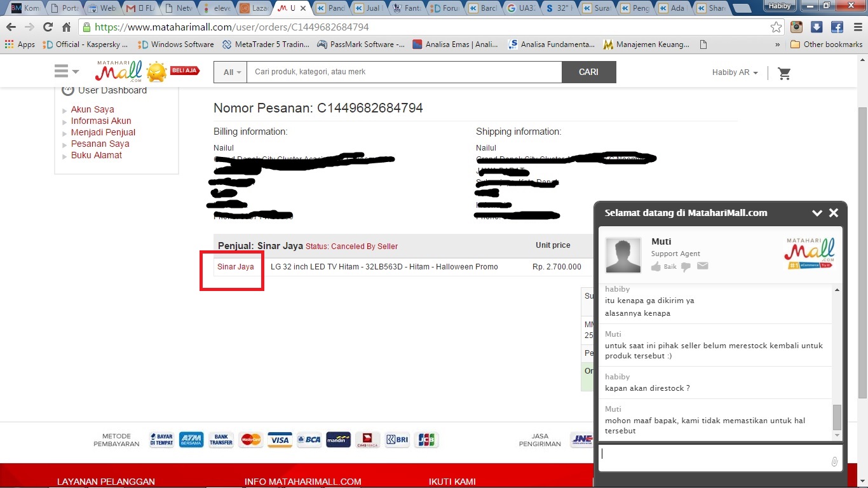This screenshot has height=488, width=868.
Task: Minimize the chat with the chevron arrow
Action: 817,213
